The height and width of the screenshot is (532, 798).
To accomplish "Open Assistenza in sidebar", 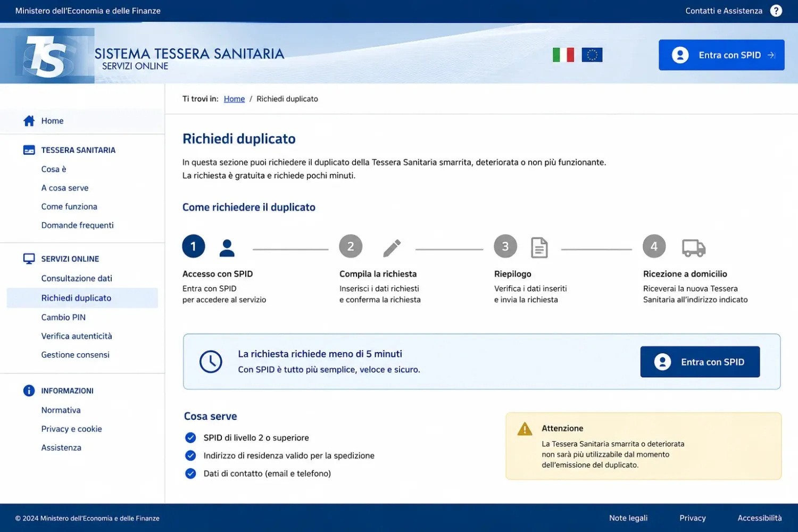I will point(61,448).
